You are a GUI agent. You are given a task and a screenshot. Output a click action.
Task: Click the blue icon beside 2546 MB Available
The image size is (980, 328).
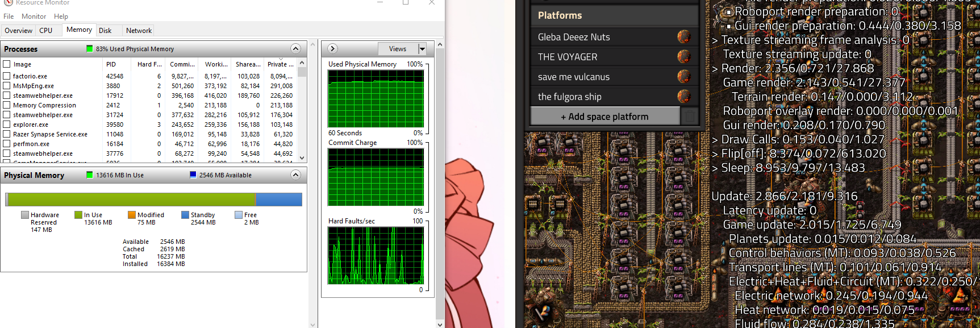193,175
